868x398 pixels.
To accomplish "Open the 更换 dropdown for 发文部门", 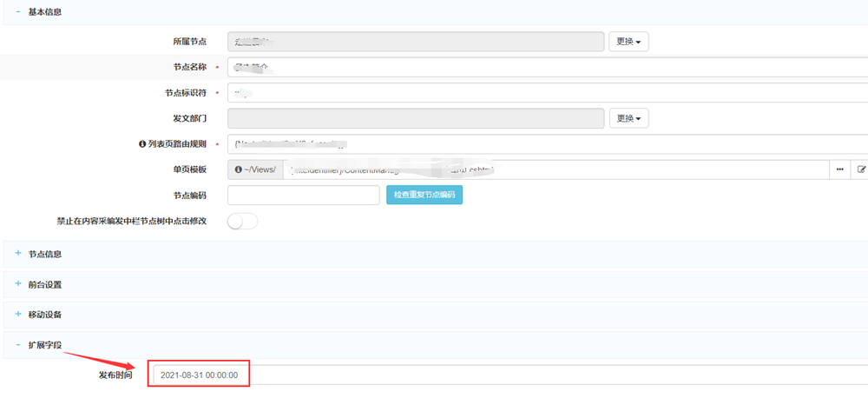I will click(x=629, y=118).
